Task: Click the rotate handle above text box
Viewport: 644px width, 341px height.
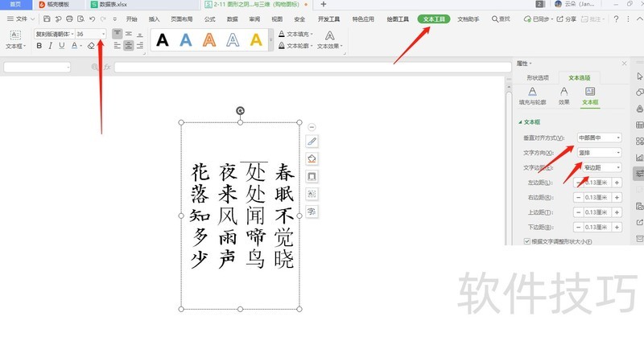Action: 240,110
